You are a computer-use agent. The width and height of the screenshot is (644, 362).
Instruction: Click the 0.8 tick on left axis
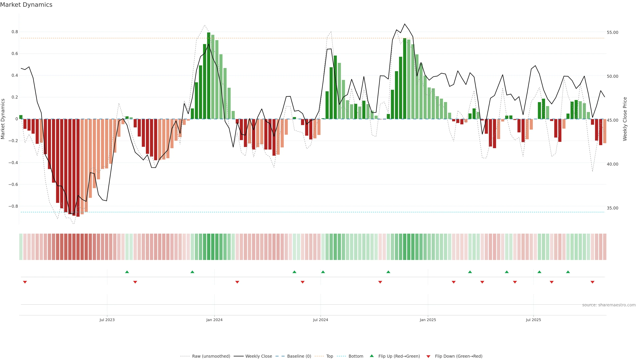[x=15, y=32]
